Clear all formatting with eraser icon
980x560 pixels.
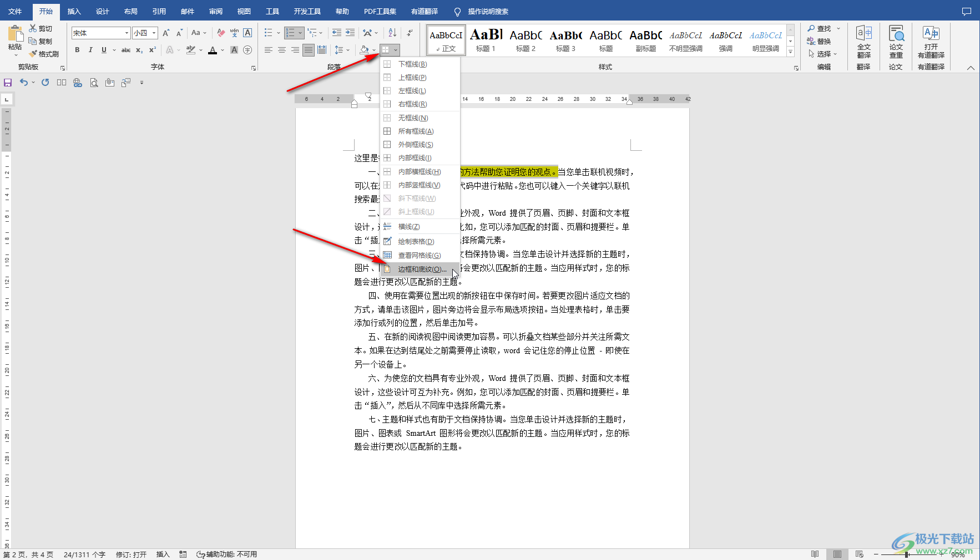221,33
